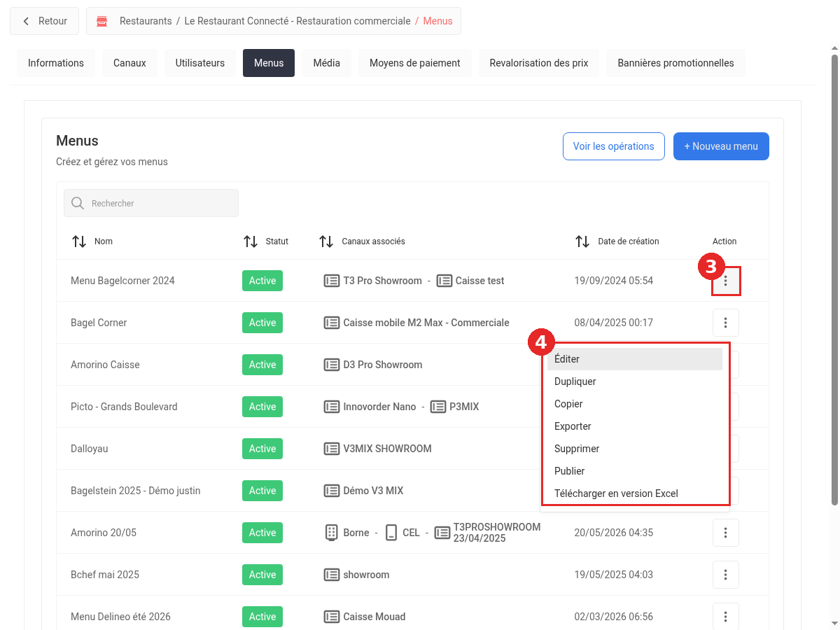Switch to the Canaux tab
Screen dimensions: 840x630
click(129, 63)
